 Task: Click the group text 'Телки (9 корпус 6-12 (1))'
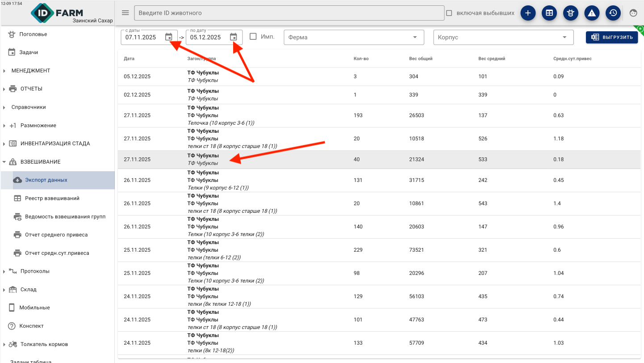pyautogui.click(x=218, y=188)
